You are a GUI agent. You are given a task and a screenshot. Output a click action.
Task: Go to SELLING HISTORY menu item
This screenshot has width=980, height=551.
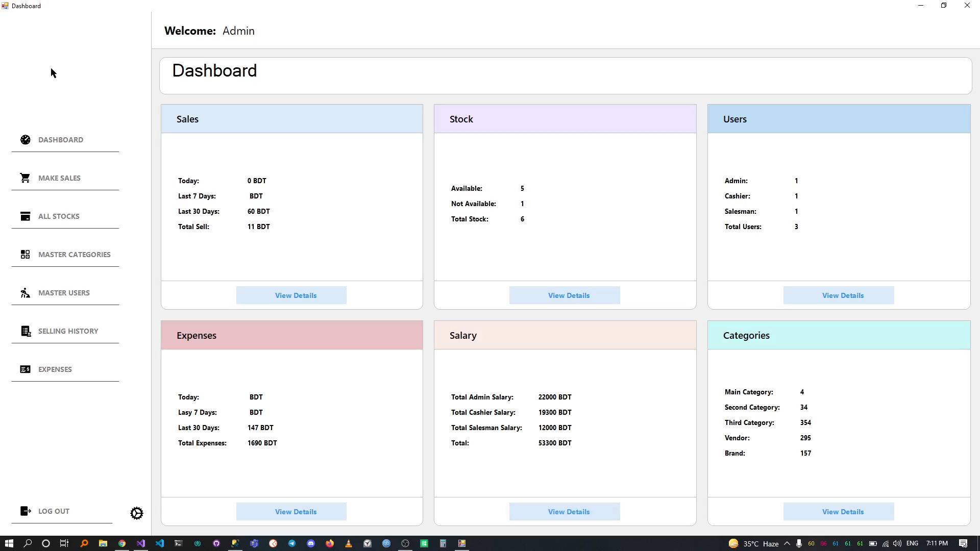[68, 331]
